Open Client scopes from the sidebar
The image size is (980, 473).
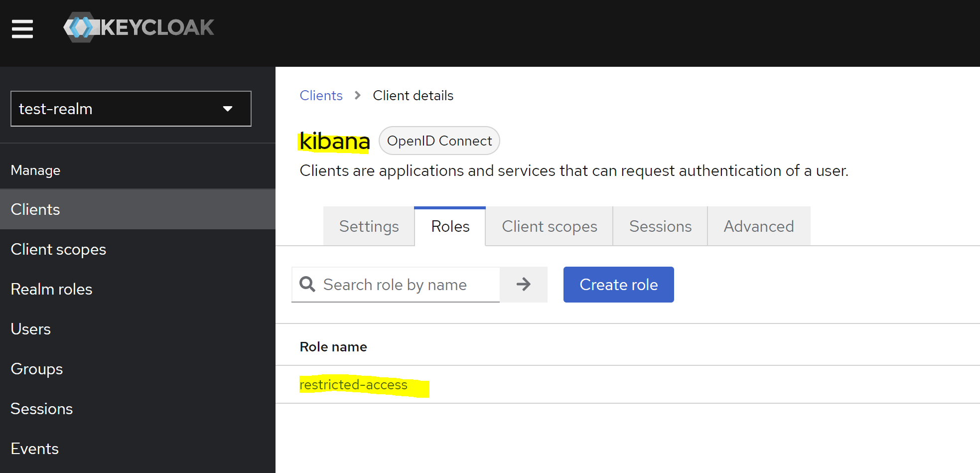[58, 249]
